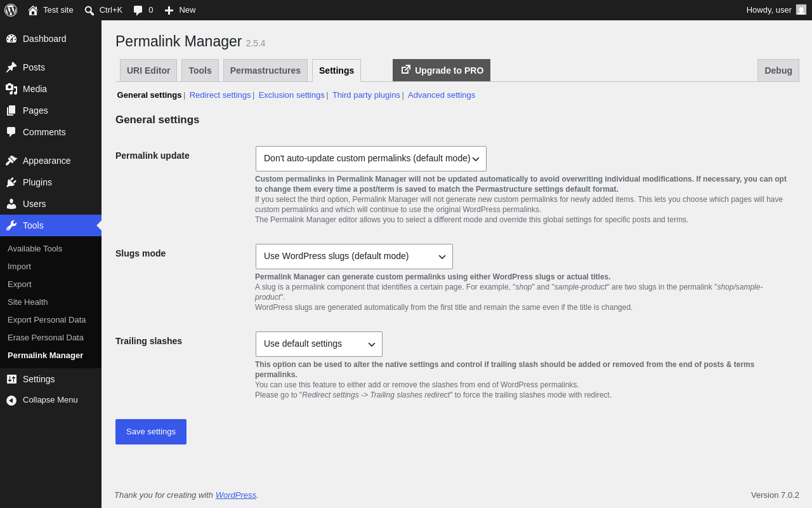Open the Appearance menu item
The height and width of the screenshot is (508, 812).
pyautogui.click(x=51, y=161)
